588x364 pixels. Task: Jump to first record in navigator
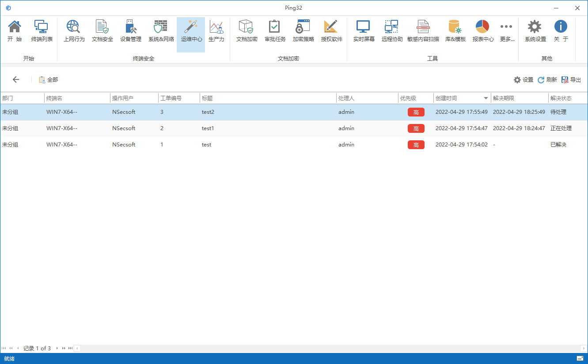coord(4,349)
